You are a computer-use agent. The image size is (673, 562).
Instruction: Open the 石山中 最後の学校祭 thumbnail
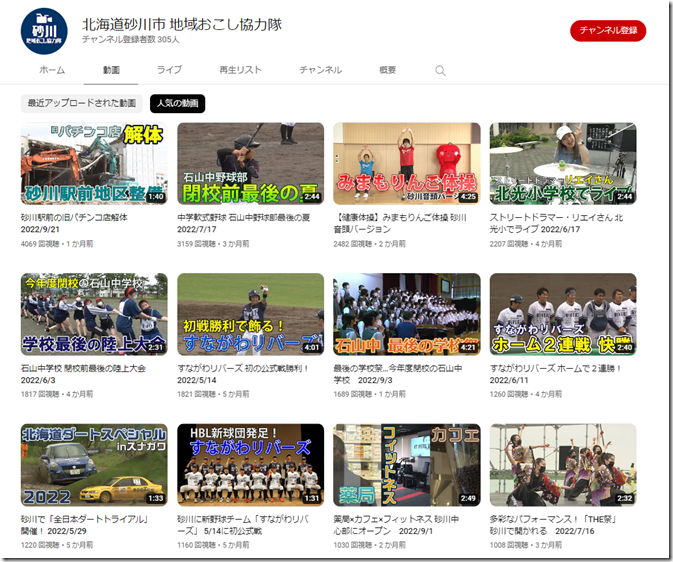[407, 314]
